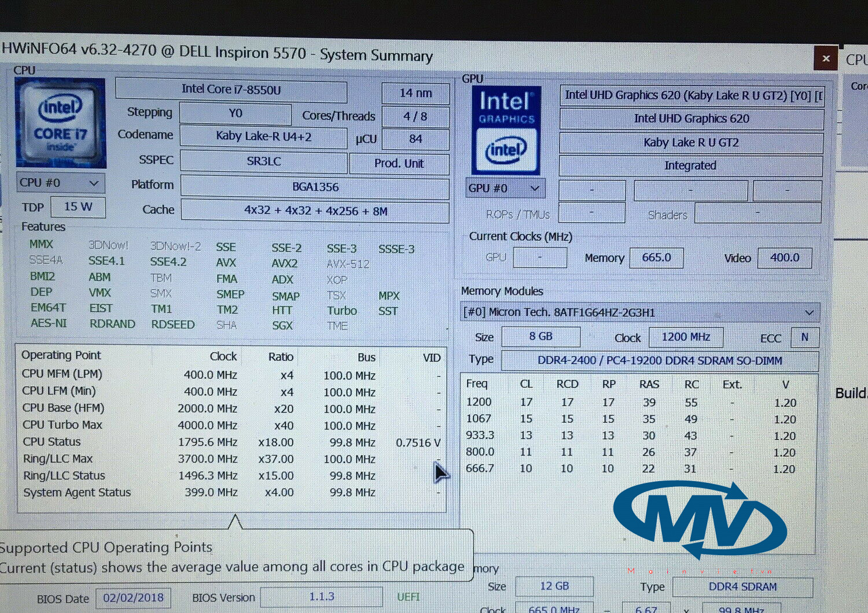Click the SSE4.2 feature label
Screen dimensions: 868x613
[168, 261]
